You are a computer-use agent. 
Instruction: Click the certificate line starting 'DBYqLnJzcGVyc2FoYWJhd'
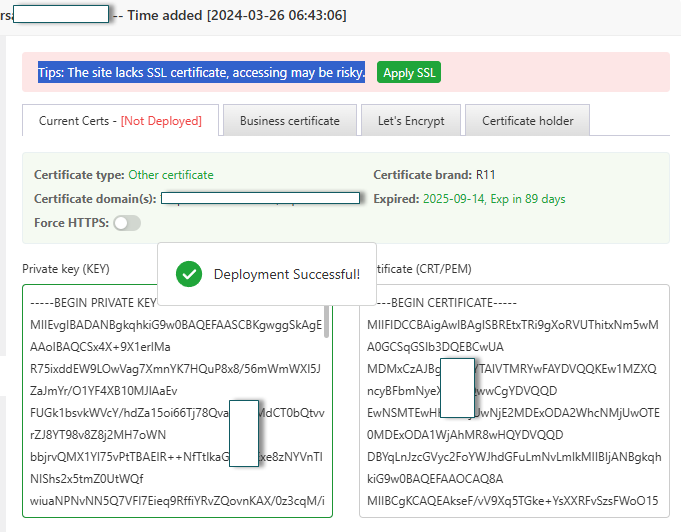(x=514, y=457)
